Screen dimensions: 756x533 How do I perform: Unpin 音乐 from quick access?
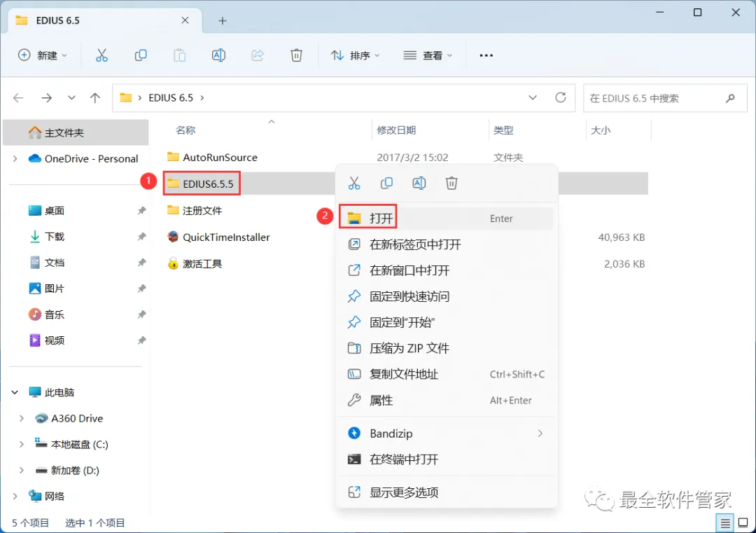[x=141, y=314]
